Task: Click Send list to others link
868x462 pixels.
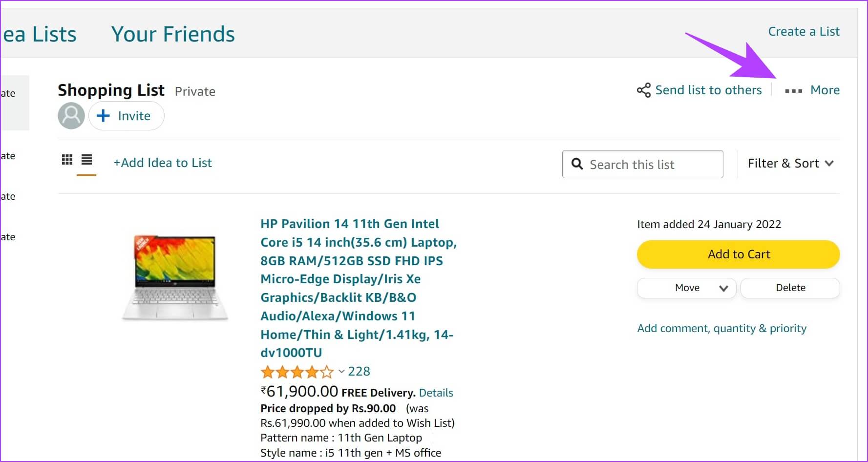Action: coord(708,90)
